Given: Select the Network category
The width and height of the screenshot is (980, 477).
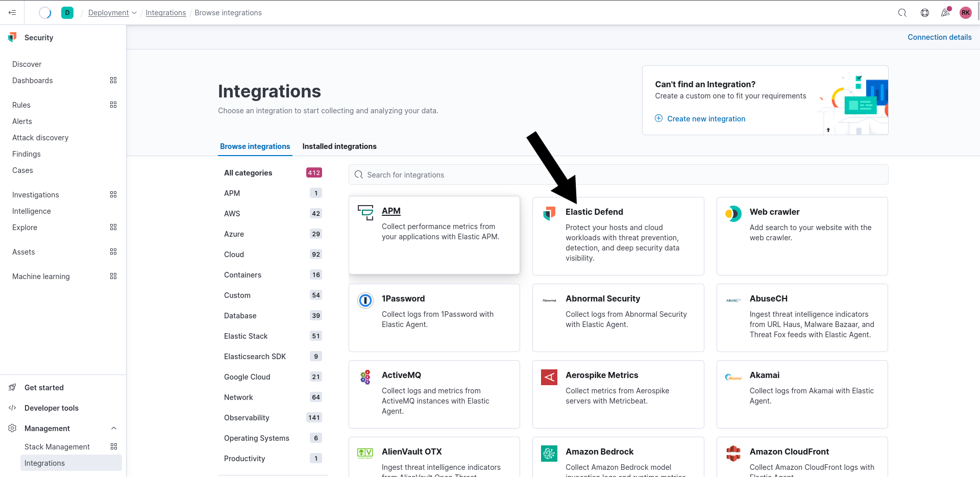Looking at the screenshot, I should (273, 397).
